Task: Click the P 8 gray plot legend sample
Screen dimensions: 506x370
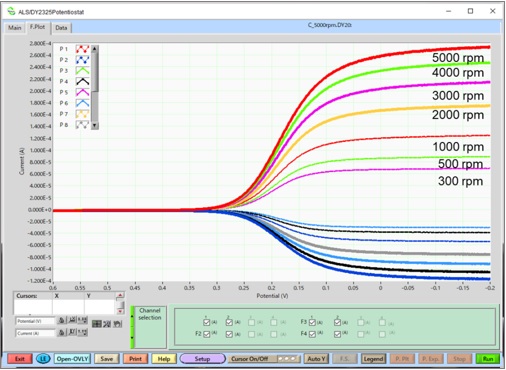Action: click(82, 125)
